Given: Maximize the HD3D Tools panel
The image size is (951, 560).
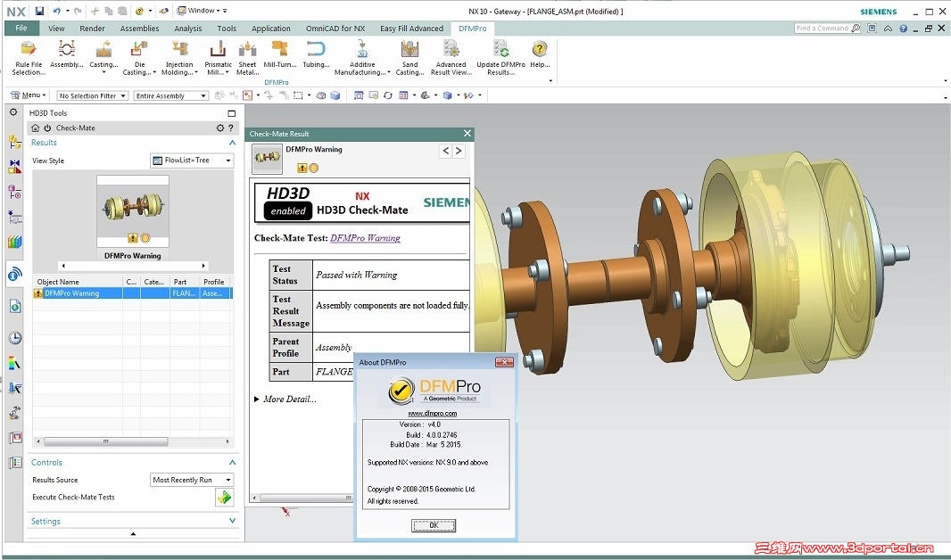Looking at the screenshot, I should 231,113.
